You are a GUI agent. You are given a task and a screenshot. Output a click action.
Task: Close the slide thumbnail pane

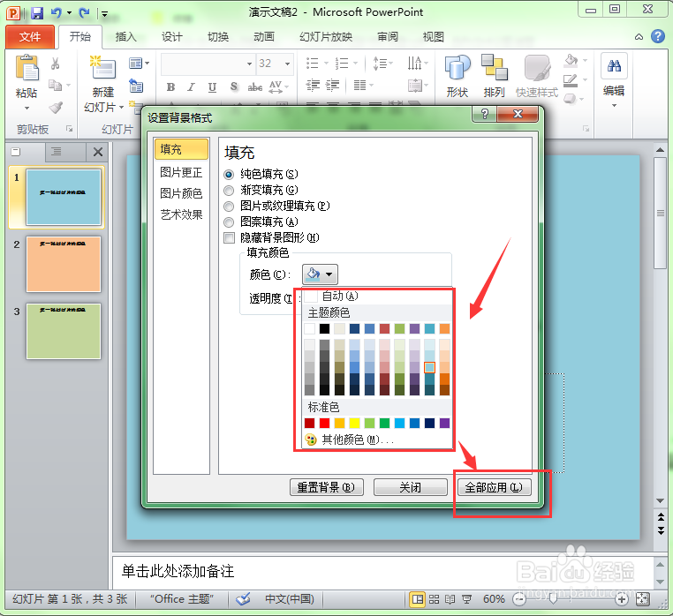(98, 152)
